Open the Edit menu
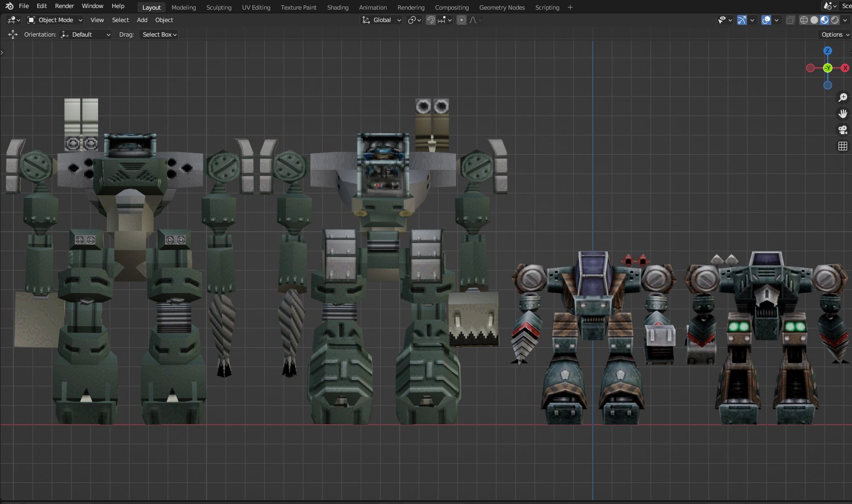The width and height of the screenshot is (852, 504). pyautogui.click(x=42, y=6)
